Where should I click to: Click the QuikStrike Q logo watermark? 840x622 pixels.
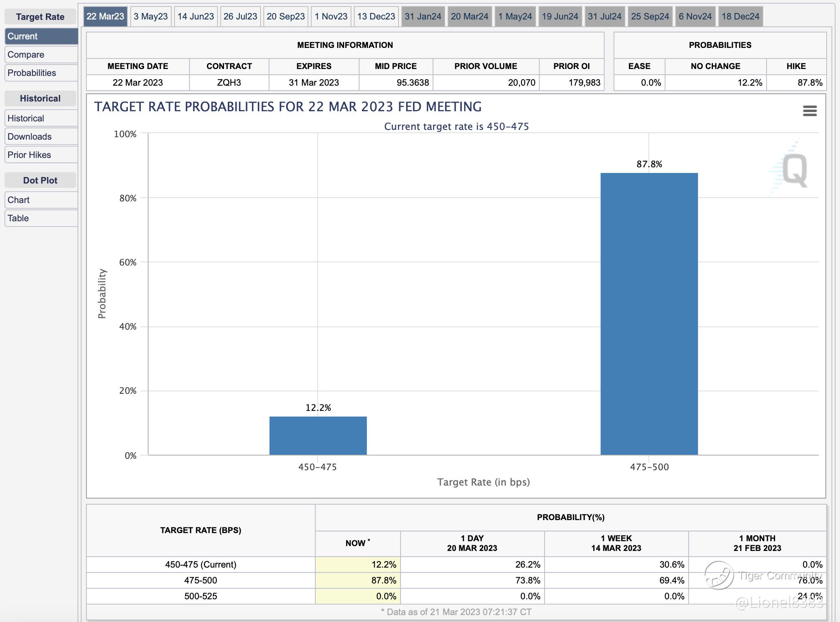[x=794, y=171]
